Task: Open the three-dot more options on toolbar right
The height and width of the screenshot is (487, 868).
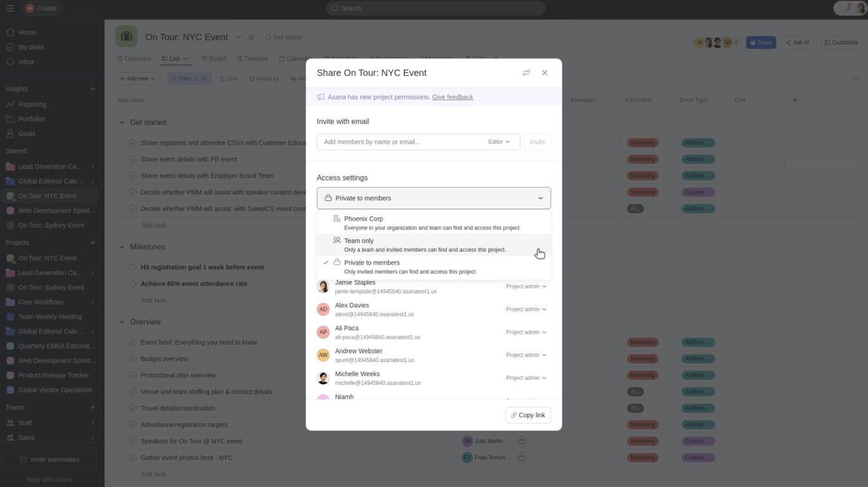Action: (855, 79)
